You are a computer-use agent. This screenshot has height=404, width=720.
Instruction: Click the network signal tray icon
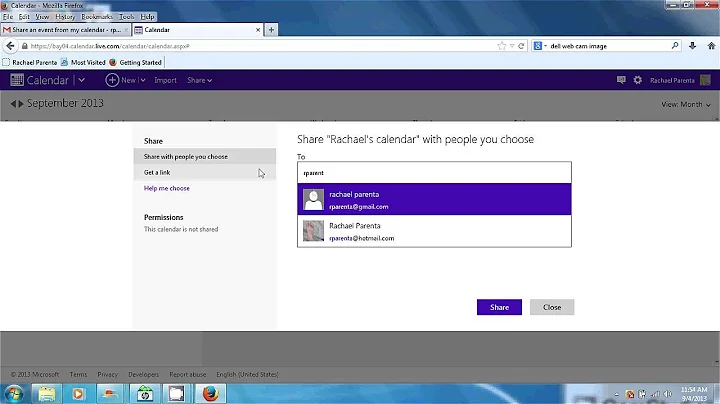point(655,394)
